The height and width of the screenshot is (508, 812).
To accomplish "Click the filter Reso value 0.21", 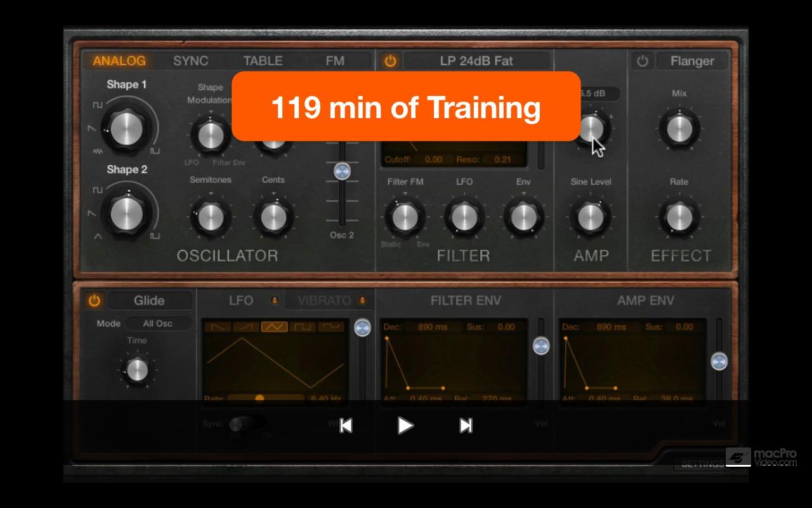I will coord(502,159).
